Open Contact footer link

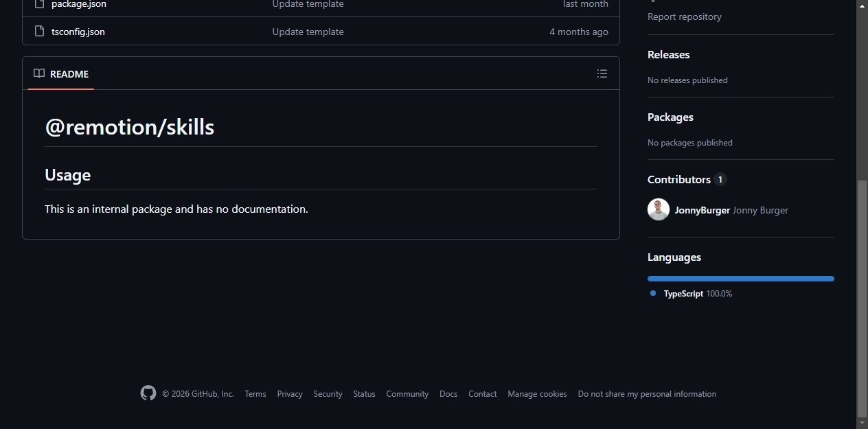483,394
